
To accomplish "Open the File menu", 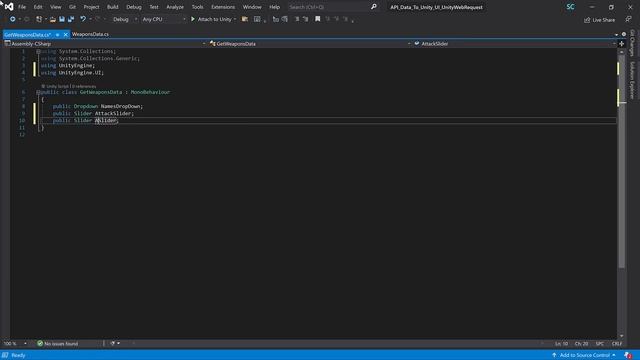I will (22, 7).
